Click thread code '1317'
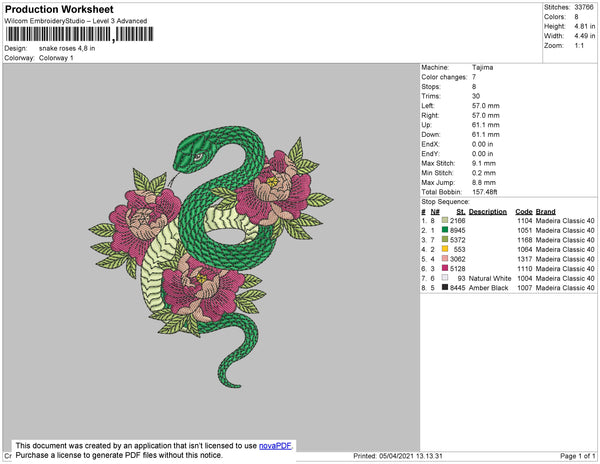 tap(525, 259)
